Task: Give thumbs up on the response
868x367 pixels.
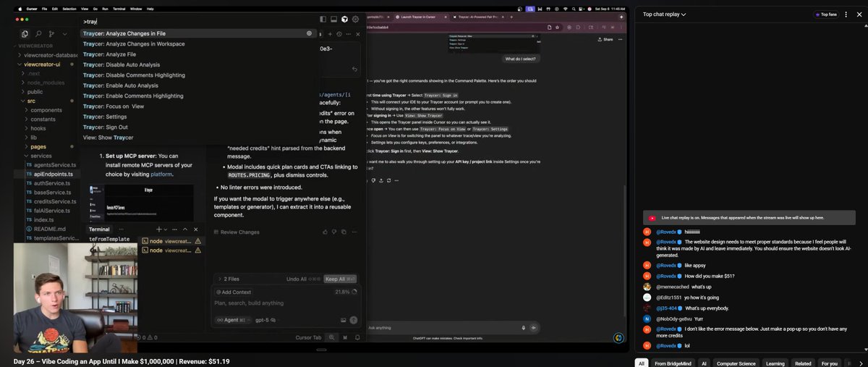Action: pyautogui.click(x=326, y=232)
